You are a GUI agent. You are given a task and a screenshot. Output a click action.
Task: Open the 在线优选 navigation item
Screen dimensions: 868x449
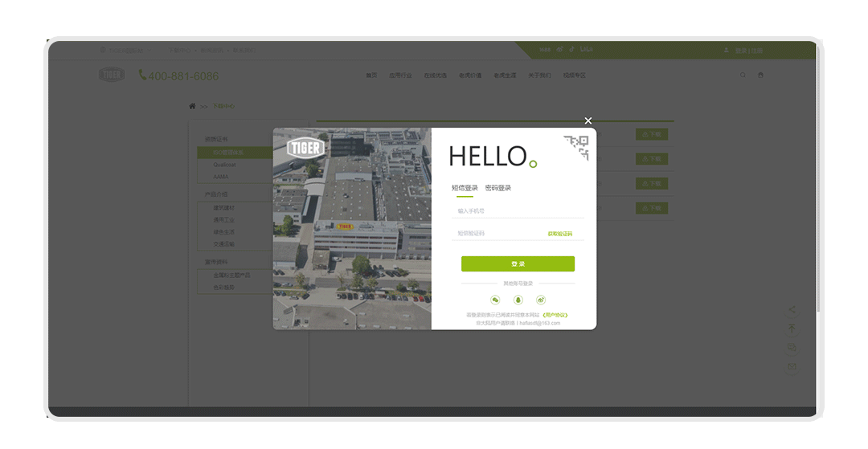pyautogui.click(x=435, y=76)
